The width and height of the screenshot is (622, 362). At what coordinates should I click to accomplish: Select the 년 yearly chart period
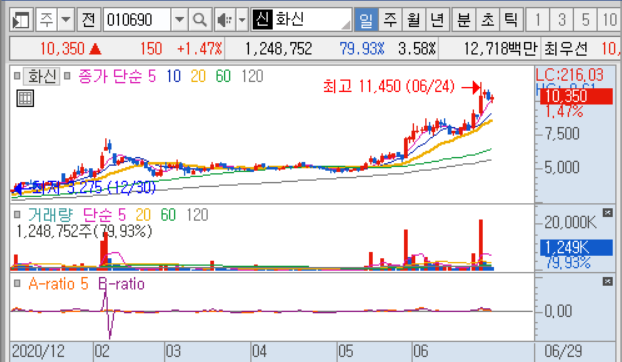pos(437,19)
